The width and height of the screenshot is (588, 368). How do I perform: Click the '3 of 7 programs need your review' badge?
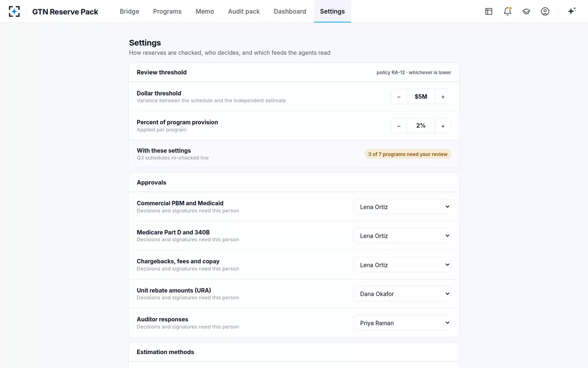tap(408, 154)
